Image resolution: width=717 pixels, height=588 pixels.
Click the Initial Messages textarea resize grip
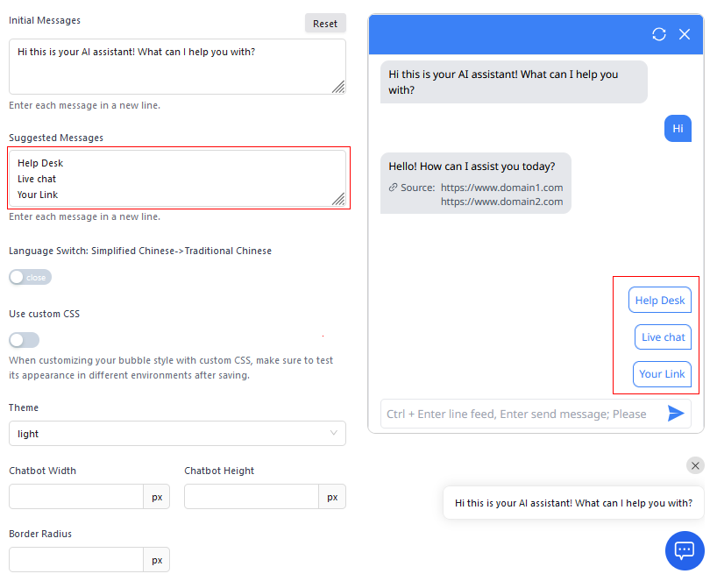(339, 87)
